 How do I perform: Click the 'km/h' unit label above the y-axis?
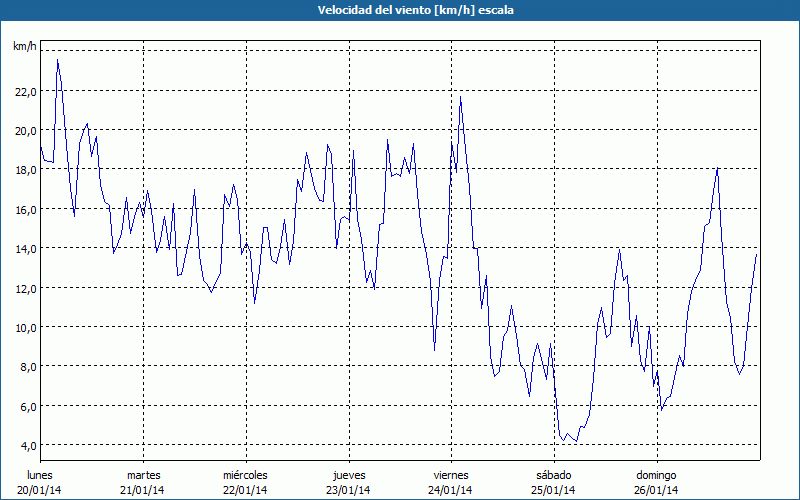point(24,47)
